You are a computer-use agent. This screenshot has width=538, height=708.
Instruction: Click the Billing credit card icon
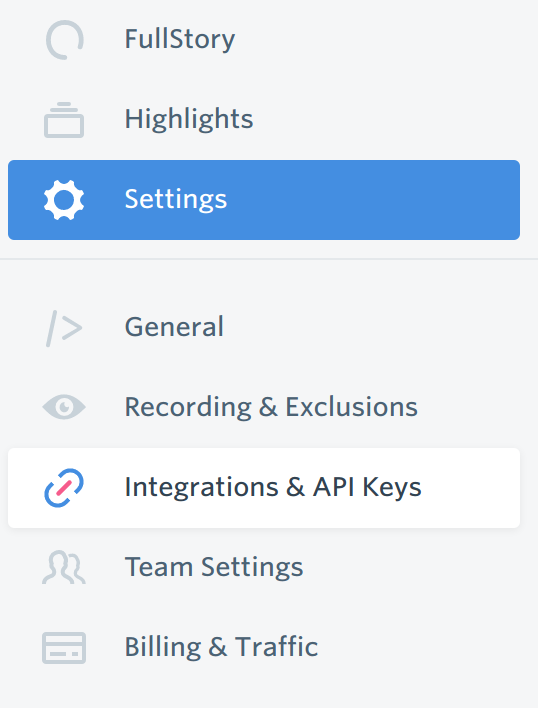(x=64, y=648)
